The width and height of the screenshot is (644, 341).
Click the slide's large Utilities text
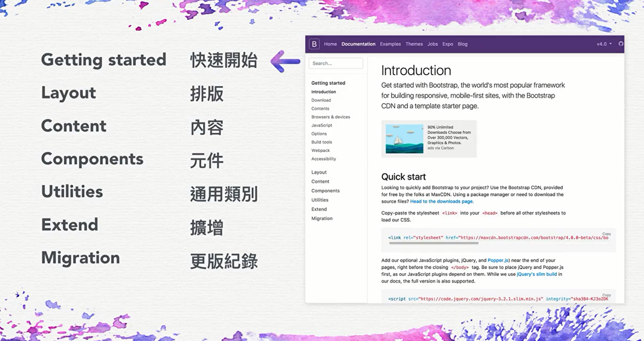[x=72, y=192]
